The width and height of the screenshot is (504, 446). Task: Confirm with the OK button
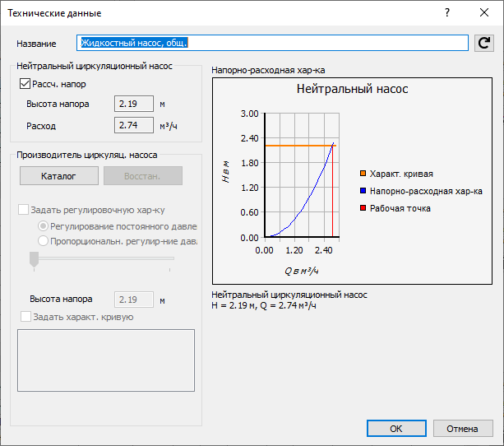(396, 428)
